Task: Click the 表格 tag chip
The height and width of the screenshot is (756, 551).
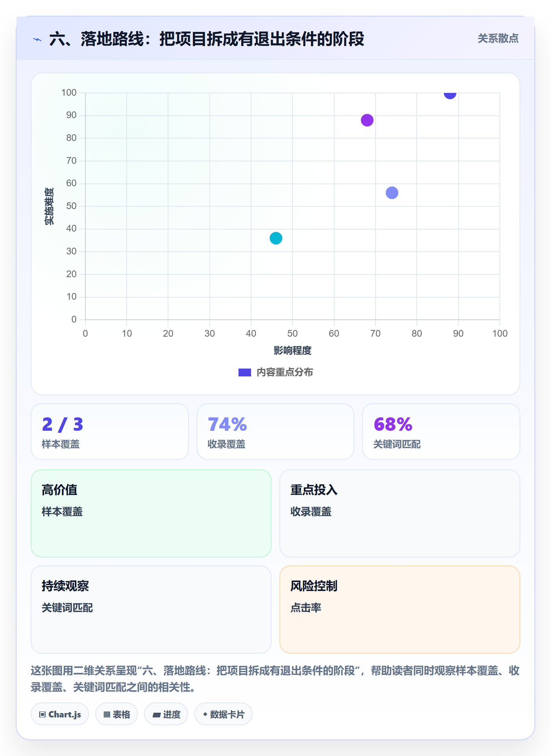Action: [x=116, y=714]
